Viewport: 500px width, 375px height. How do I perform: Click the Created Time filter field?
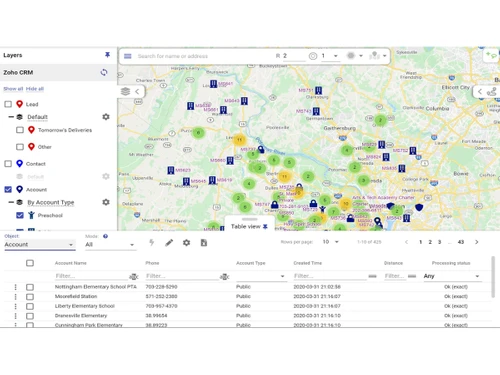pyautogui.click(x=330, y=276)
